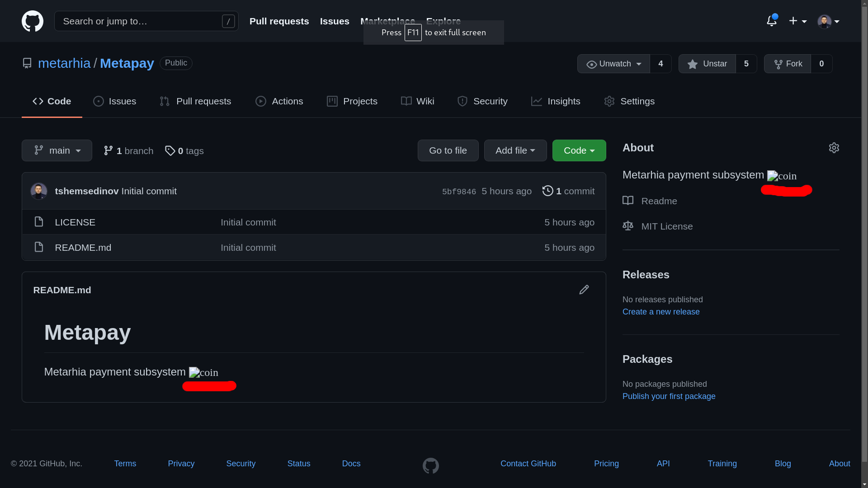Open About section settings gear
868x488 pixels.
(834, 148)
